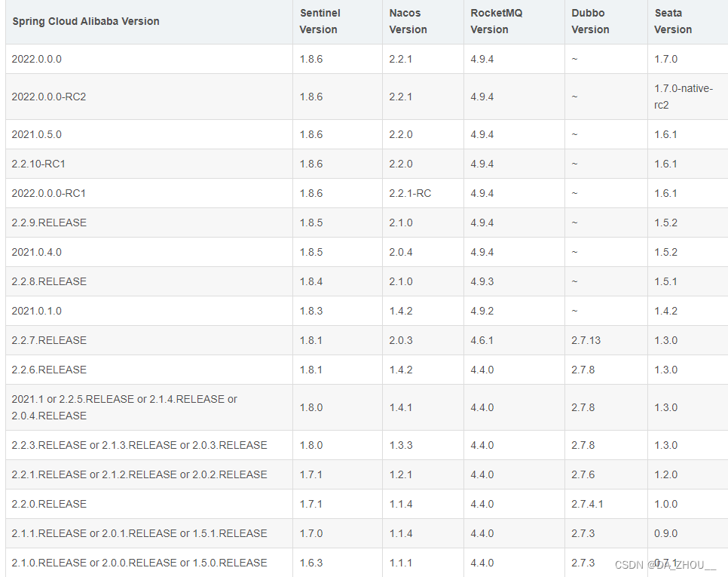The width and height of the screenshot is (728, 577).
Task: Select Dubbo value '2.7.6'
Action: (583, 474)
